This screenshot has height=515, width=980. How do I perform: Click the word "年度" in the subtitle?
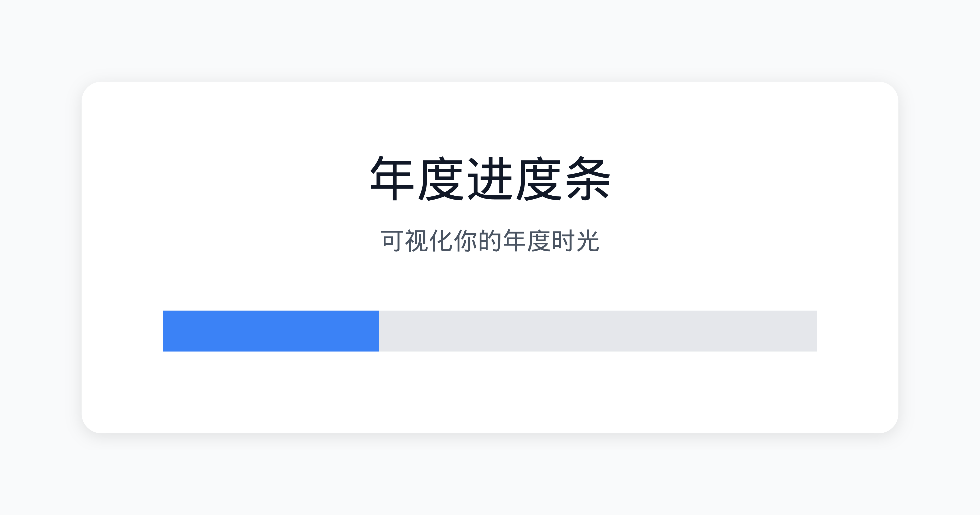[x=527, y=241]
